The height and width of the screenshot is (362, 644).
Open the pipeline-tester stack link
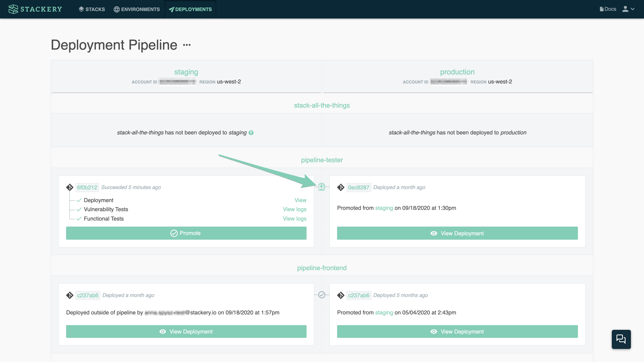pos(322,160)
